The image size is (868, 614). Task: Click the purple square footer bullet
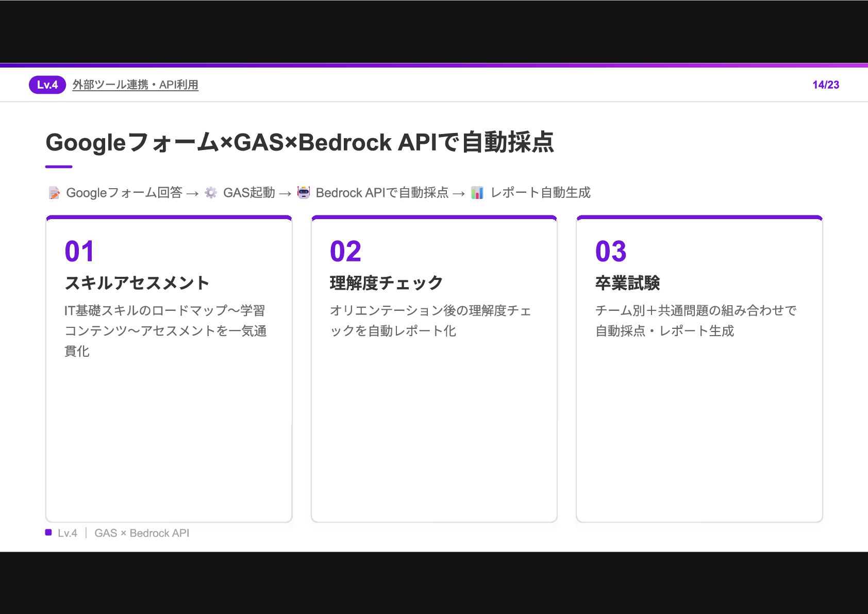(48, 533)
